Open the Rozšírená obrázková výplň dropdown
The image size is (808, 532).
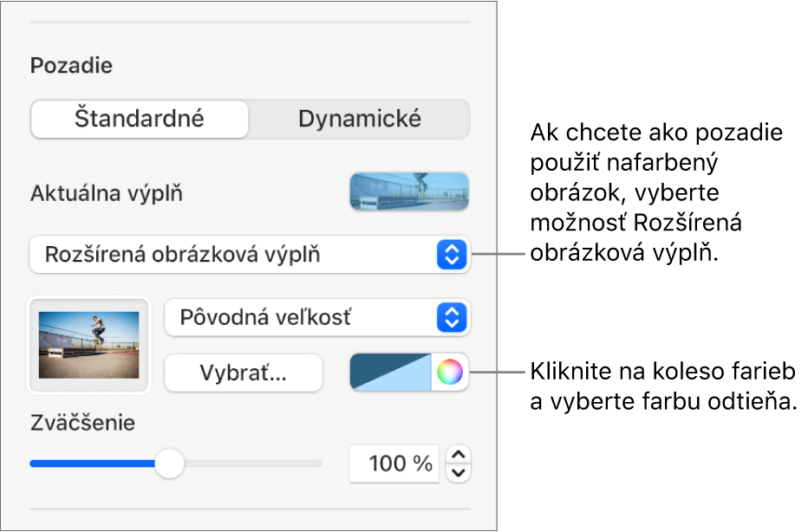[250, 255]
